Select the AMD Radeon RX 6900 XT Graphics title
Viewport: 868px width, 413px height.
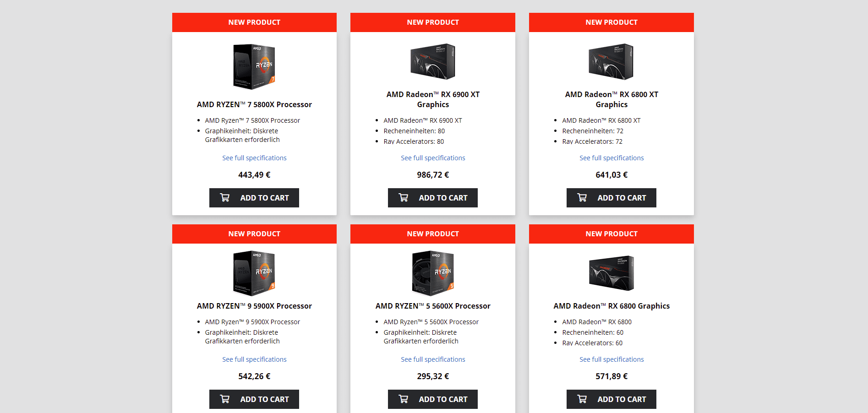(x=433, y=99)
